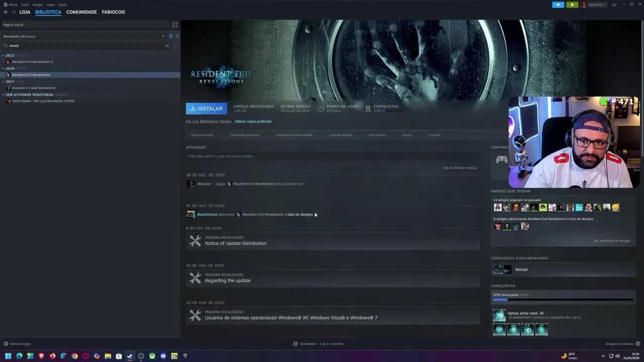644x362 pixels.
Task: Open the Página na loja tab
Action: 202,135
